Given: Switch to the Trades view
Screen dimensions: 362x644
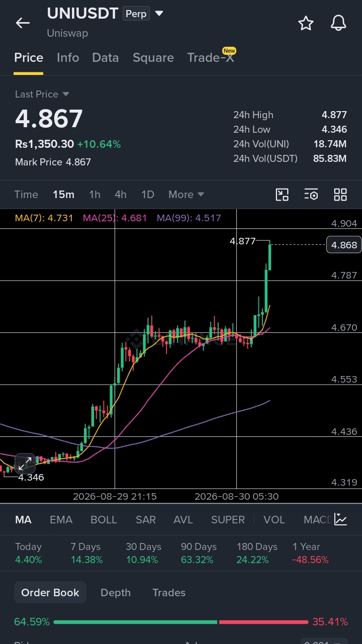Looking at the screenshot, I should click(169, 593).
